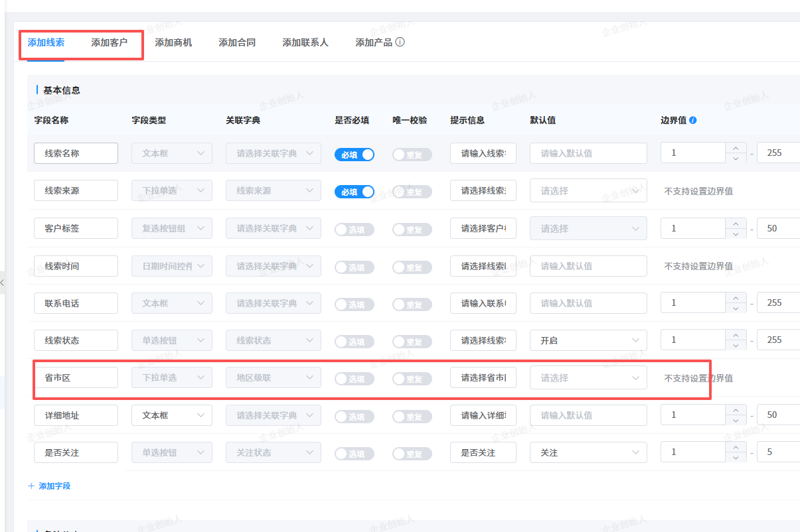Expand the 默认值 dropdown showing 开启
Viewport: 800px width, 532px height.
[x=588, y=340]
